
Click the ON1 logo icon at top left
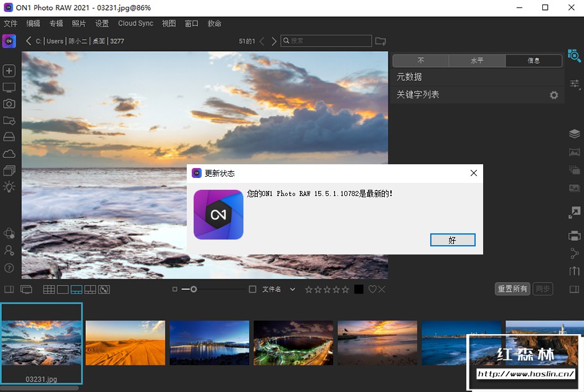pos(9,41)
